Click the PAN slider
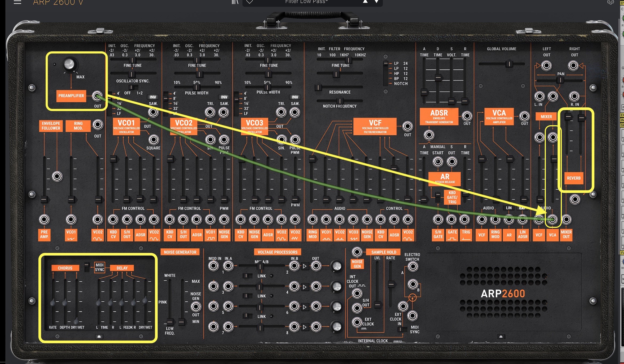 click(560, 80)
